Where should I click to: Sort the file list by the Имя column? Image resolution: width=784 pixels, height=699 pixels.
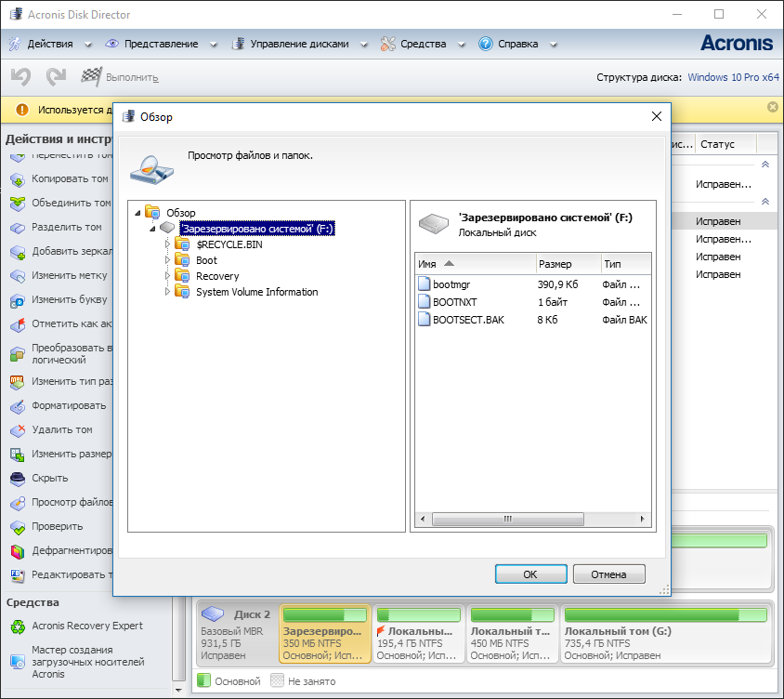pos(476,264)
